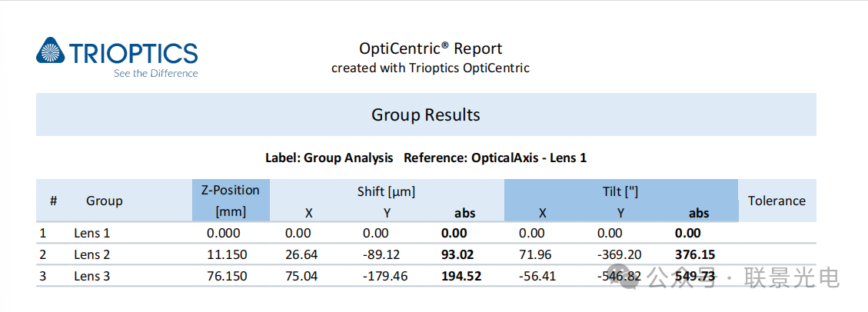Select the OptiCentric Report title

[431, 48]
